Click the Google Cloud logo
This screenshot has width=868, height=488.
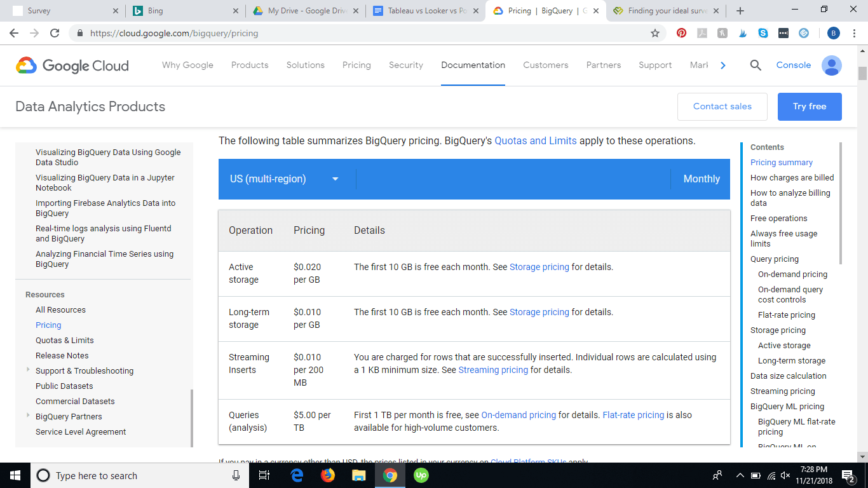(72, 65)
